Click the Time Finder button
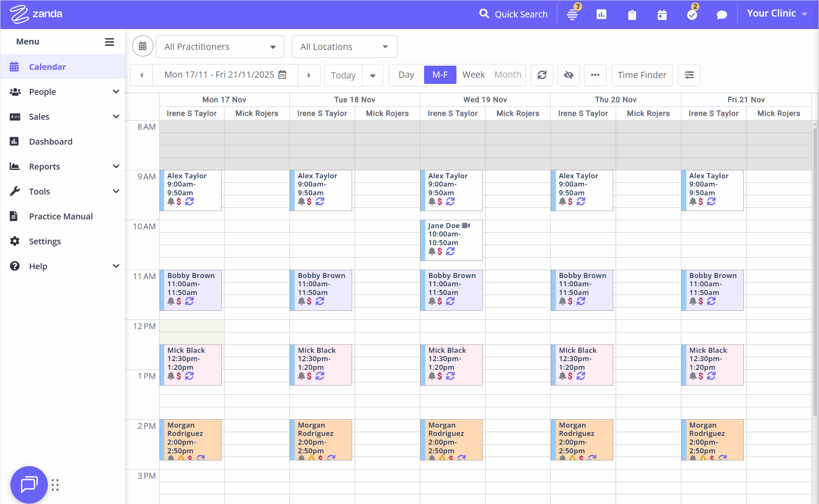The width and height of the screenshot is (819, 504). (641, 75)
